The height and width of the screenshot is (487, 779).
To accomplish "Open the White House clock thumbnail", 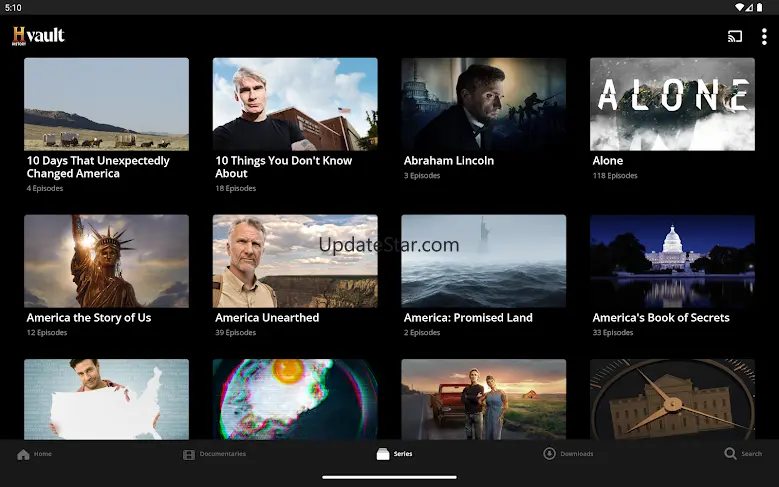I will point(672,400).
